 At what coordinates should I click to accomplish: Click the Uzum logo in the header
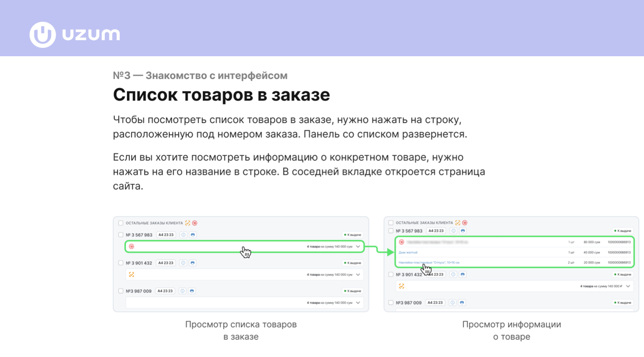[x=75, y=35]
